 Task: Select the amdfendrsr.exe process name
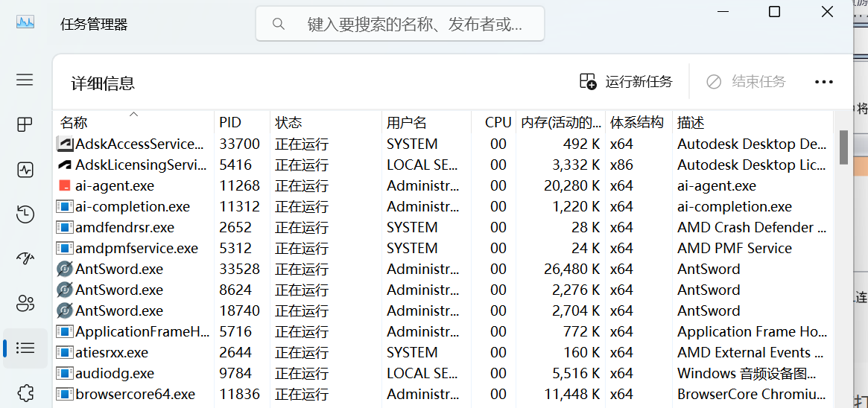[x=124, y=227]
